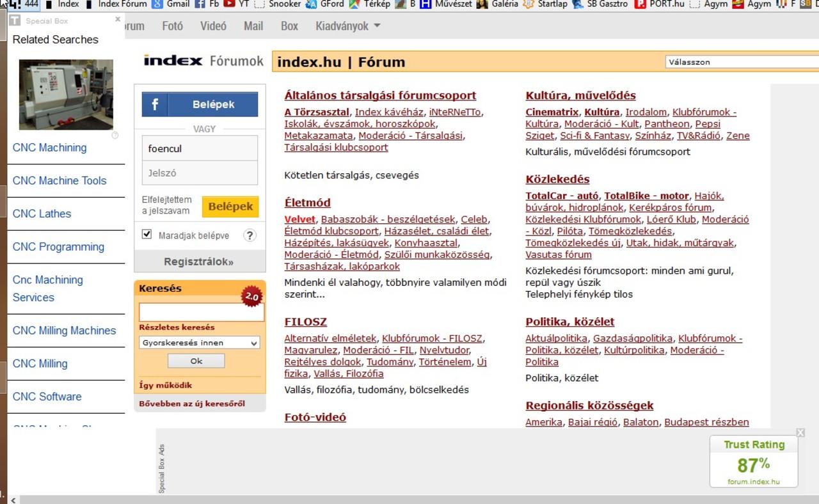Viewport: 819px width, 504px height.
Task: Open the Művészet bookmark
Action: click(x=446, y=4)
